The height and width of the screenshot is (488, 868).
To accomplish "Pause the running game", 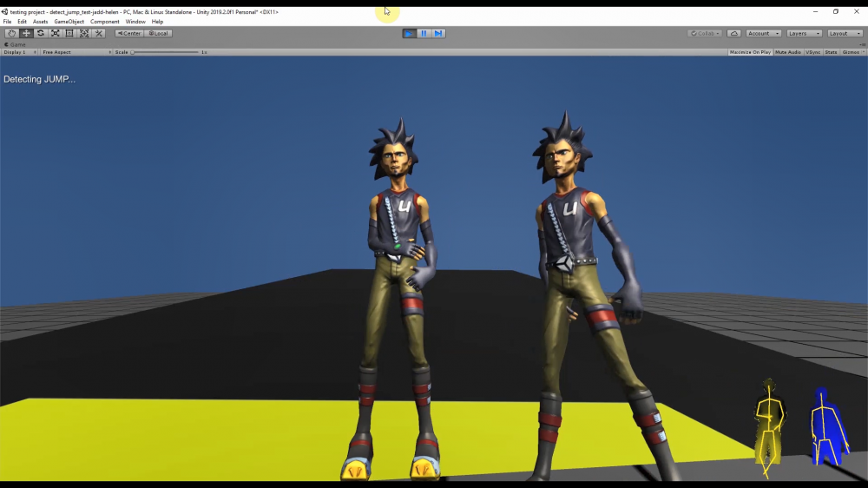I will coord(424,33).
